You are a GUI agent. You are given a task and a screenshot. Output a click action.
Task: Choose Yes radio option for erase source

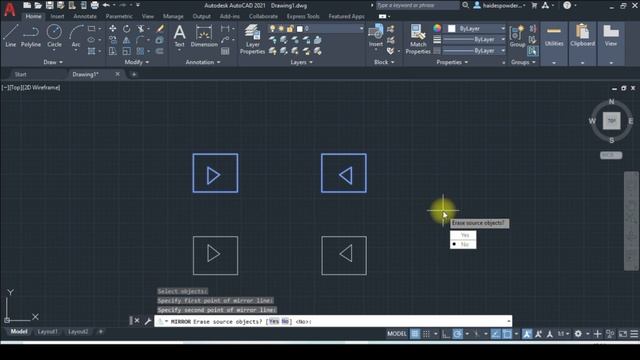pyautogui.click(x=463, y=235)
